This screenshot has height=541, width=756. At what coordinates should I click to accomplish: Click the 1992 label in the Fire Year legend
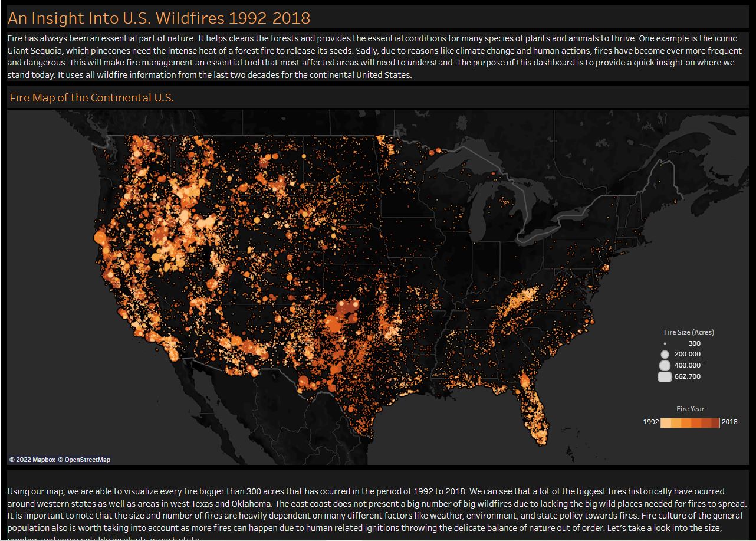tap(650, 422)
